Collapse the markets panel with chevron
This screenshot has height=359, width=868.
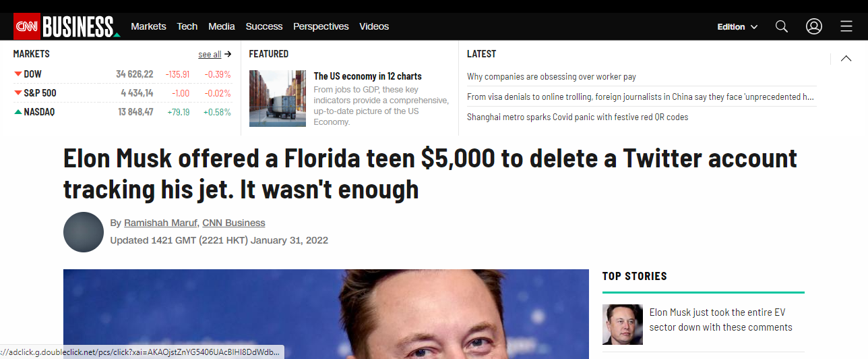[846, 59]
